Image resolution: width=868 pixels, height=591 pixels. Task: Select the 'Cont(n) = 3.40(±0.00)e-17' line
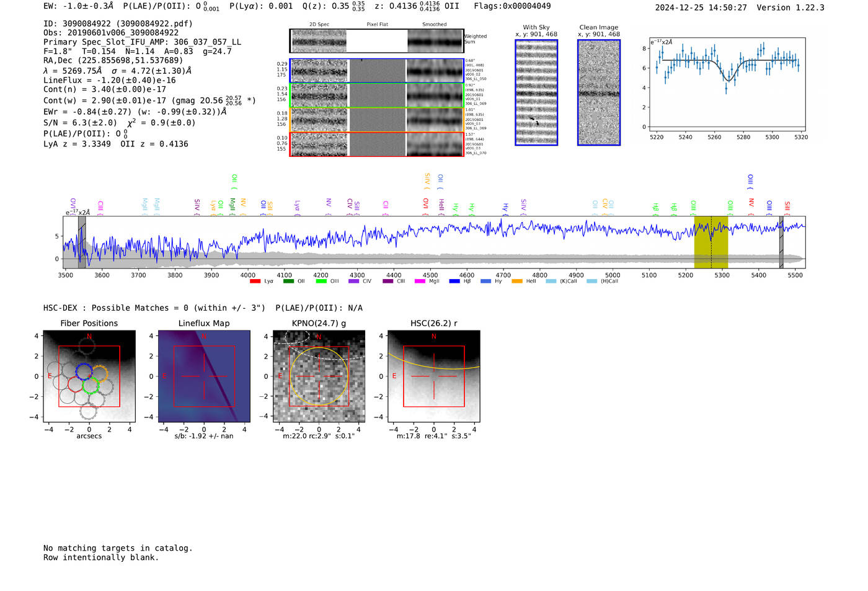[x=105, y=89]
